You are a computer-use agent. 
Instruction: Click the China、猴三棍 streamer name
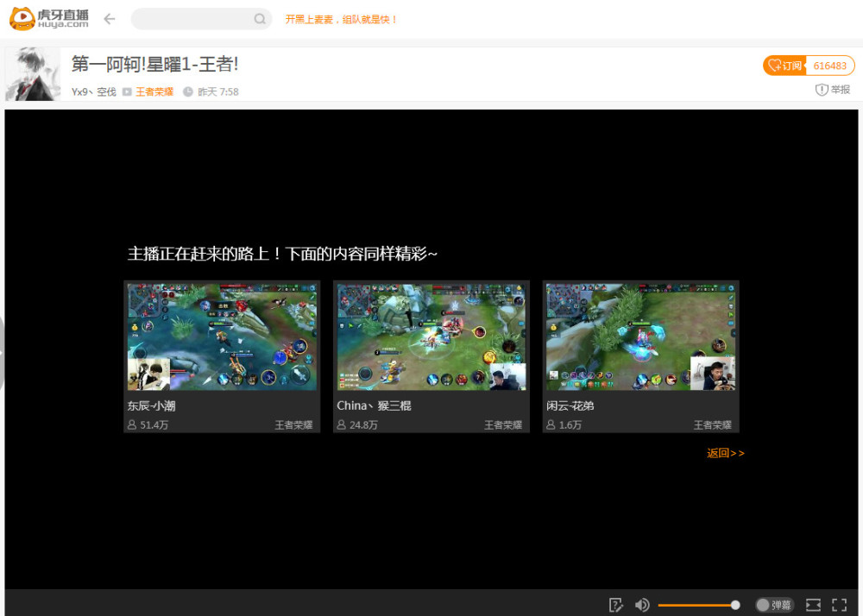[374, 405]
